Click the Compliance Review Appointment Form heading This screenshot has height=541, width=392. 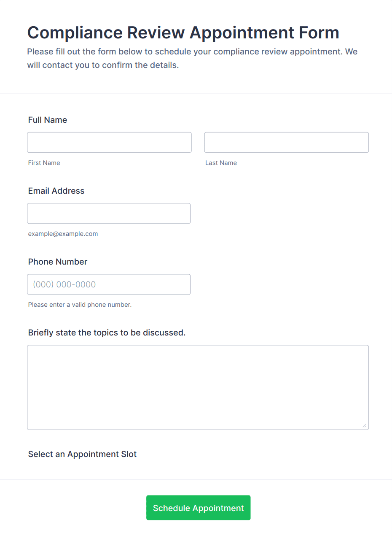[183, 32]
